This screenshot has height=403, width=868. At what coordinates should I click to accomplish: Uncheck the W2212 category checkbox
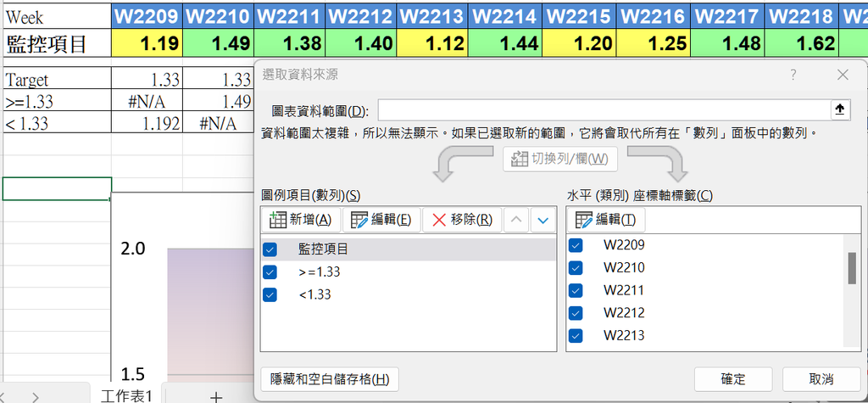point(576,313)
